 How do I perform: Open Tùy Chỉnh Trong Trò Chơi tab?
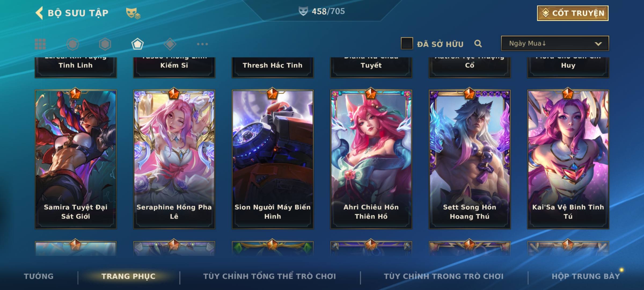[444, 276]
